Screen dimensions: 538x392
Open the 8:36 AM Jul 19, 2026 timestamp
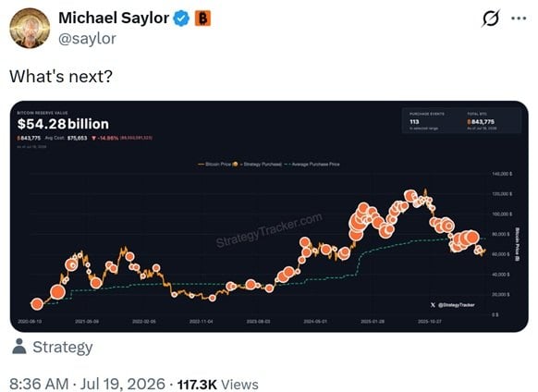87,384
